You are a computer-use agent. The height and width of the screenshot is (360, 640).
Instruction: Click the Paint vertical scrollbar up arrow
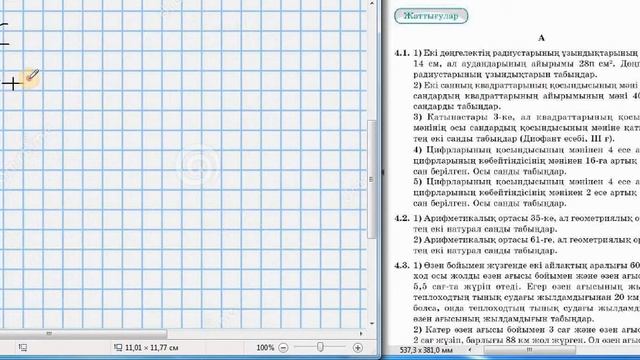(372, 3)
